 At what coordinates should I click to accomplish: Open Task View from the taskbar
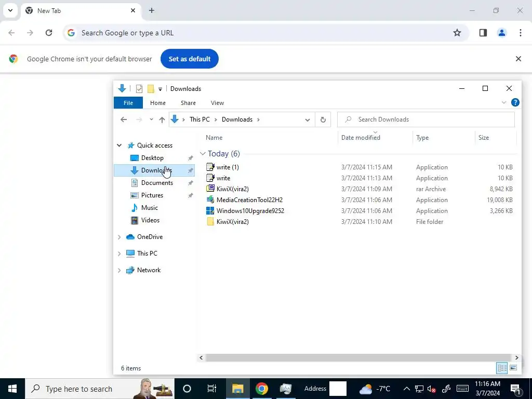click(x=212, y=389)
